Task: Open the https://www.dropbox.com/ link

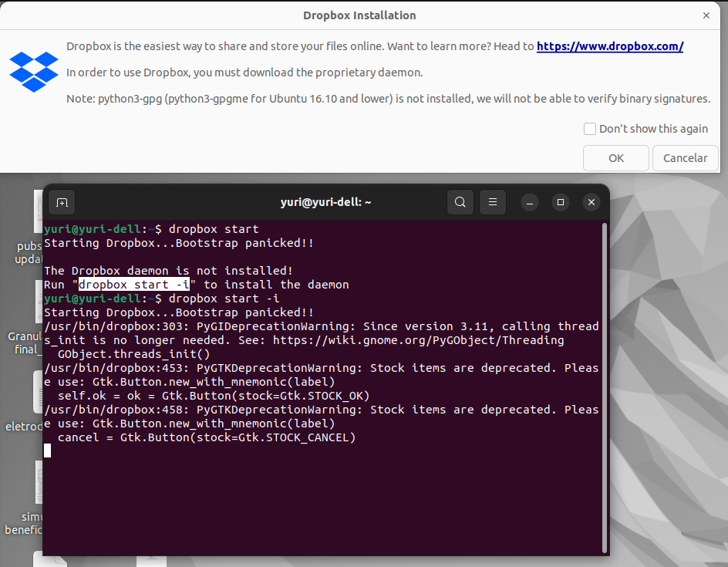Action: (610, 46)
